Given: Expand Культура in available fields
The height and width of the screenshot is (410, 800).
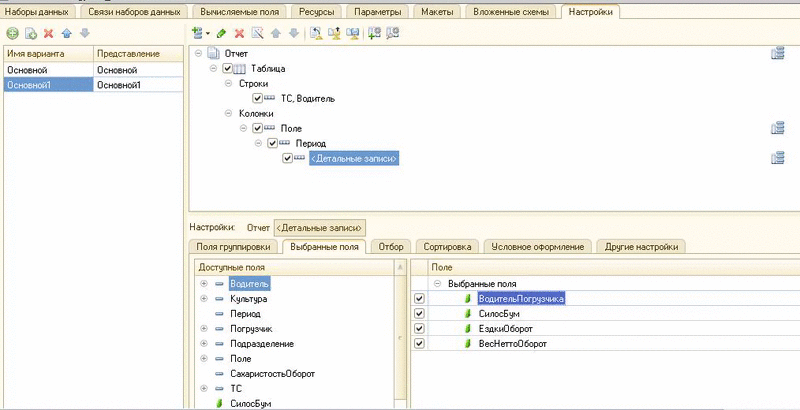Looking at the screenshot, I should [x=204, y=299].
